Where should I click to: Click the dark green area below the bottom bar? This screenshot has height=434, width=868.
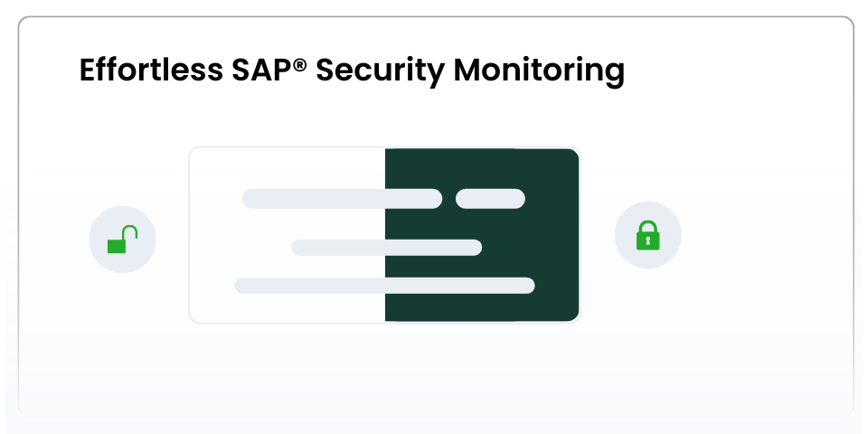click(x=479, y=307)
